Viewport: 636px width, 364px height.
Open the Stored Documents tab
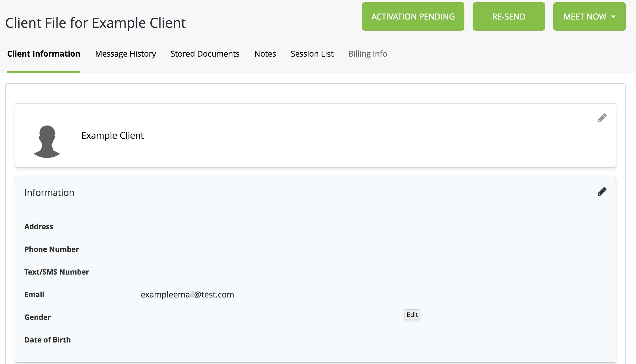pos(205,54)
